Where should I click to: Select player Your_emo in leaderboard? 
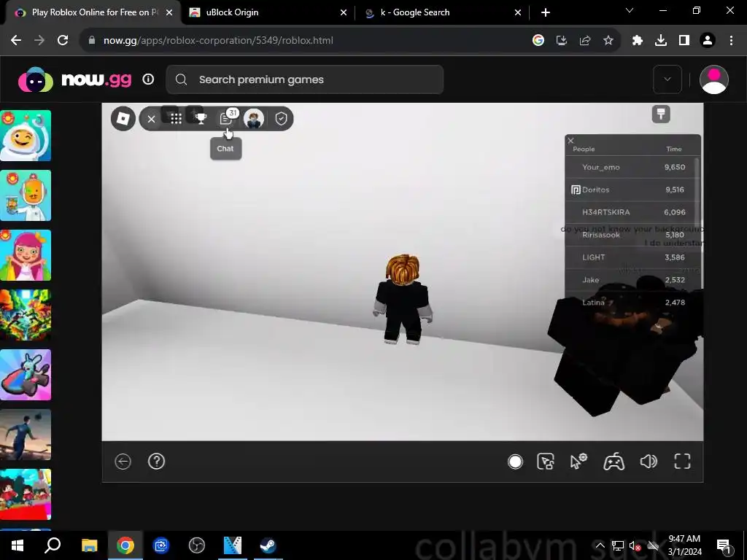pyautogui.click(x=632, y=167)
